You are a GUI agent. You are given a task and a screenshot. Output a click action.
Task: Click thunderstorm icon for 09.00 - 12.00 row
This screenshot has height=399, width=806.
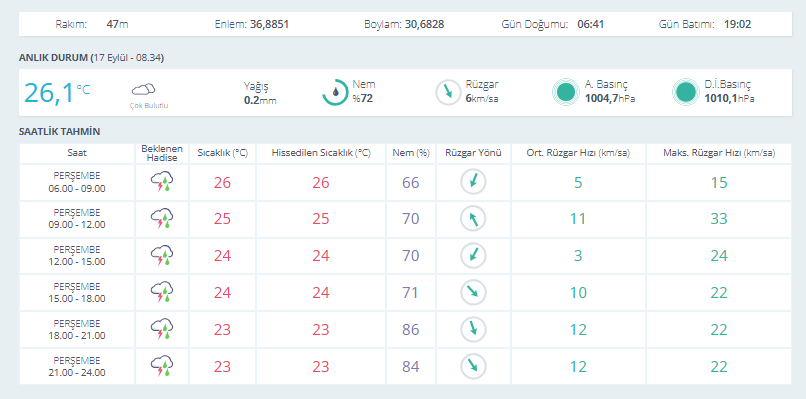click(162, 219)
